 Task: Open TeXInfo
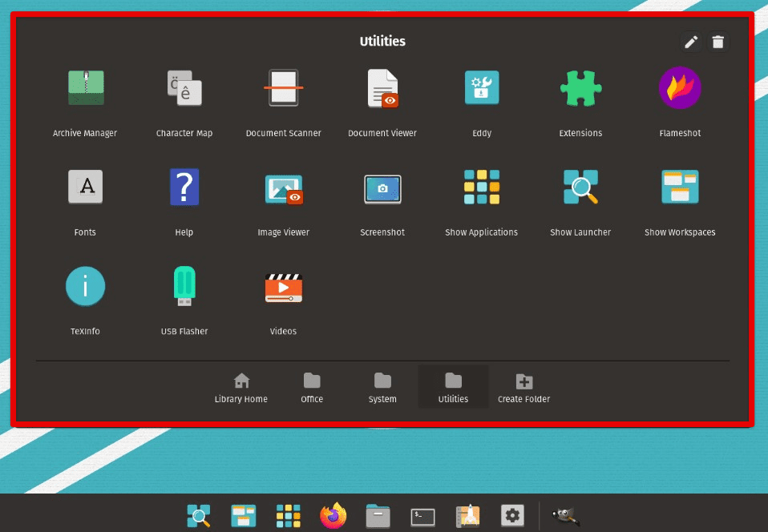(85, 286)
